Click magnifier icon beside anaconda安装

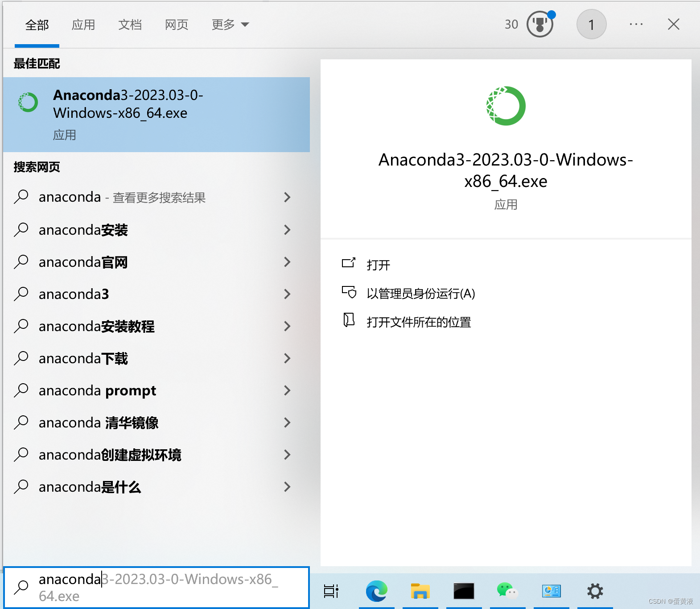coord(21,230)
